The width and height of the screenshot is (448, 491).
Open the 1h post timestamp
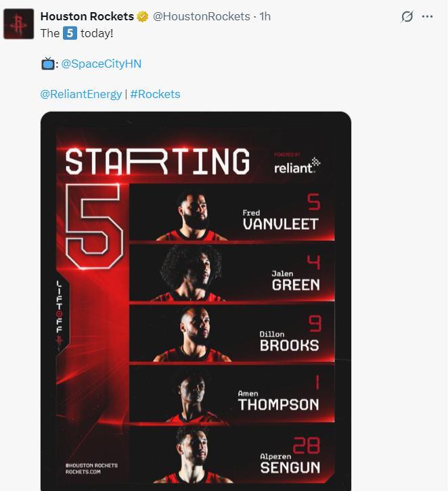265,16
